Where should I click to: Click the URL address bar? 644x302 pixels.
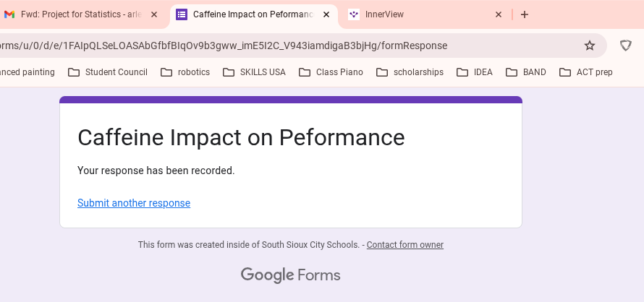point(289,46)
